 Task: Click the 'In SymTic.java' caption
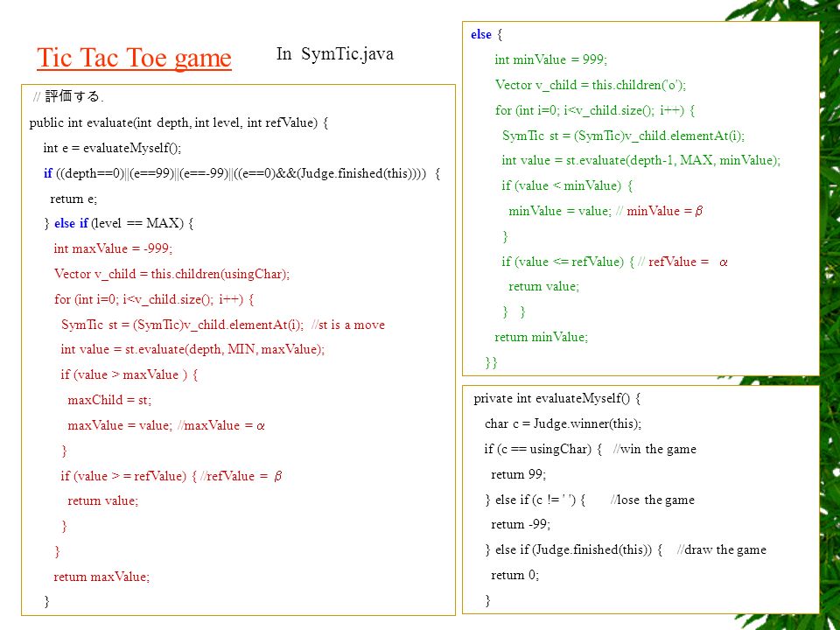(335, 53)
